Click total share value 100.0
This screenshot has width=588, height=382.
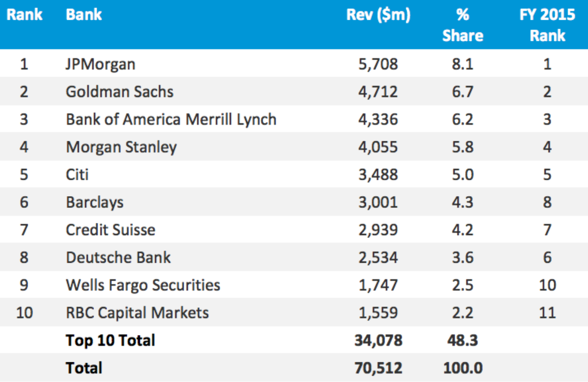[x=463, y=368]
